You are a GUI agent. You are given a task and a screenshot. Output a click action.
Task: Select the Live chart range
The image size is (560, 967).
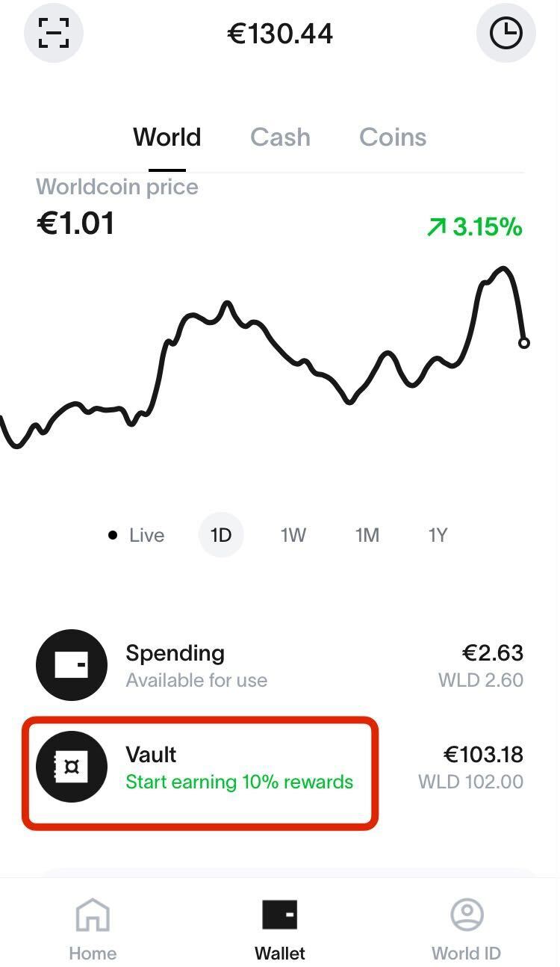(136, 535)
